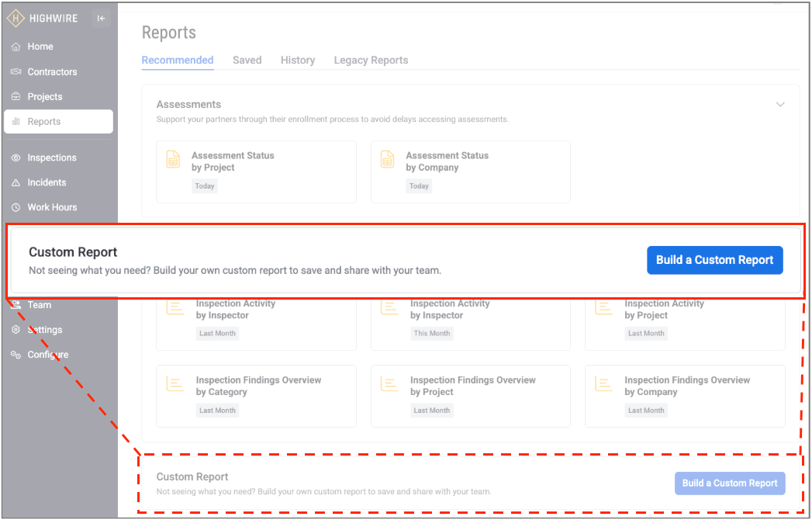The height and width of the screenshot is (520, 812).
Task: Open Work Hours via the clock icon
Action: 16,207
